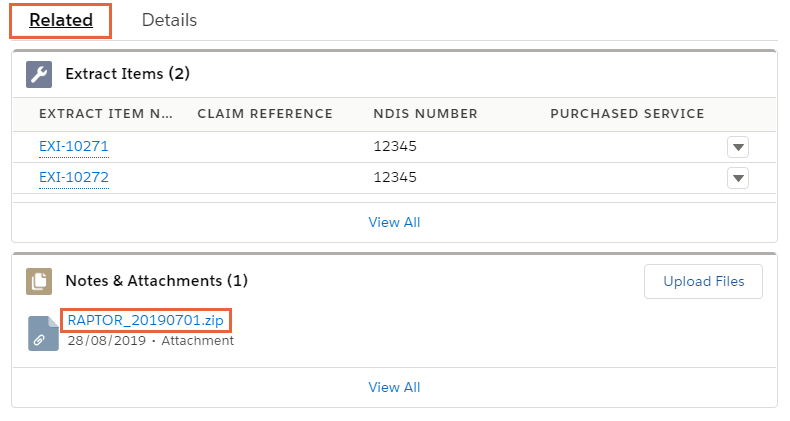View All under Notes & Attachments
Screen dimensions: 790x421
394,387
